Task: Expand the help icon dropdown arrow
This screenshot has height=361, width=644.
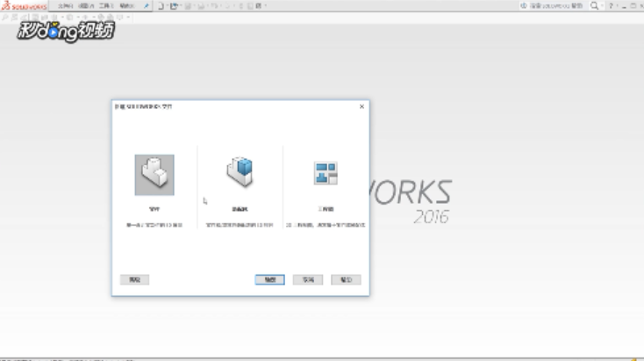Action: click(618, 5)
